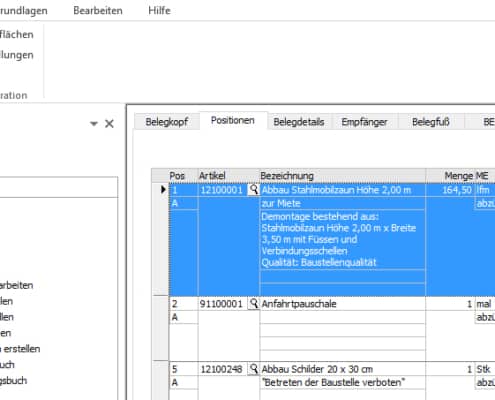495x400 pixels.
Task: Open the Belegdetails tab
Action: point(299,122)
